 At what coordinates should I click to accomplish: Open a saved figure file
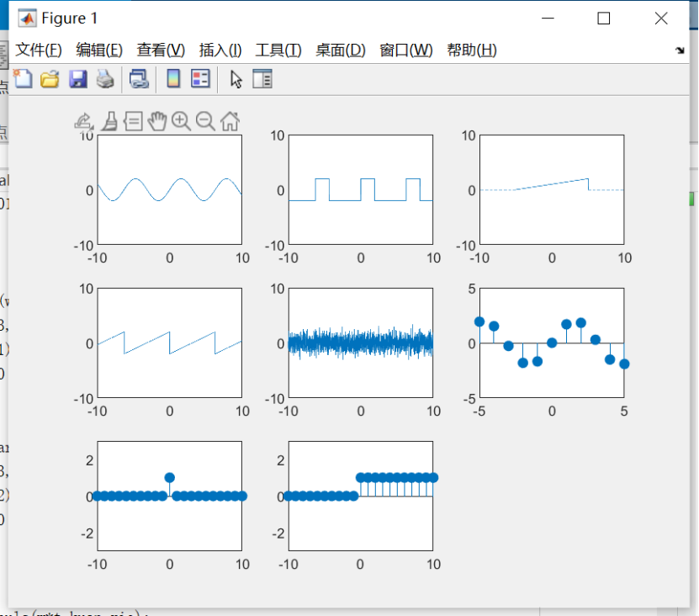[50, 78]
